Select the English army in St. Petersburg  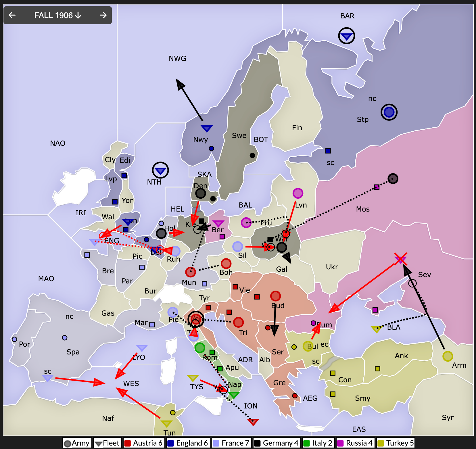pos(389,112)
